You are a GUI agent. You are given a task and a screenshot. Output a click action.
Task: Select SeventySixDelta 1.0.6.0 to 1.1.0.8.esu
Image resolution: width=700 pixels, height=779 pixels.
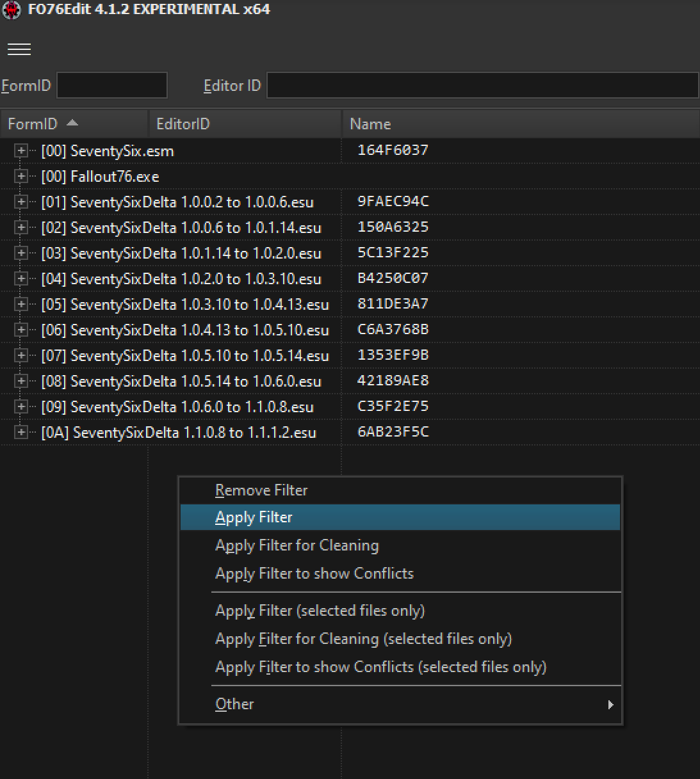click(x=177, y=406)
